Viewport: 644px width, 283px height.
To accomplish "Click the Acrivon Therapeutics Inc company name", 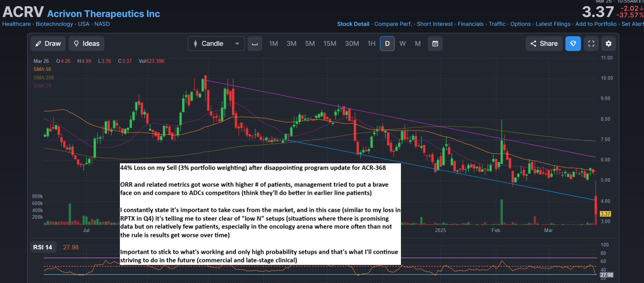I will (104, 14).
